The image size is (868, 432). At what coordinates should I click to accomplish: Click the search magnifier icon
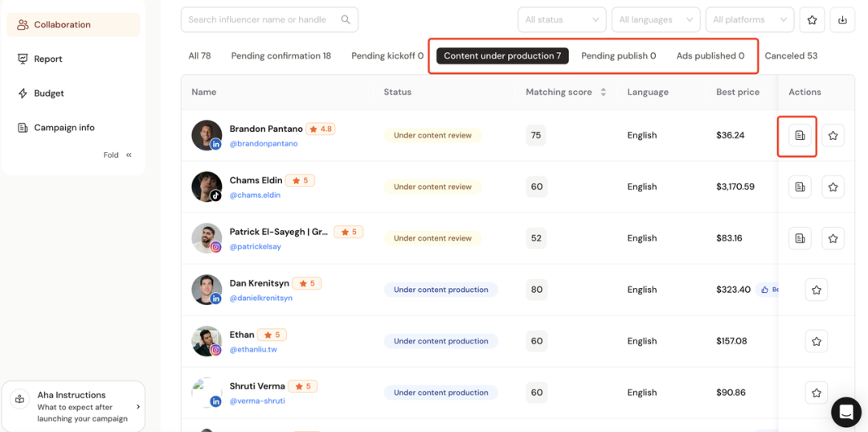[x=346, y=20]
